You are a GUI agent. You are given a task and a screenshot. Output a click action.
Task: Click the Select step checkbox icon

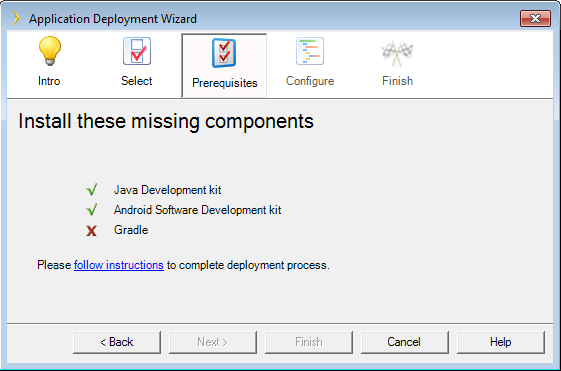[137, 51]
